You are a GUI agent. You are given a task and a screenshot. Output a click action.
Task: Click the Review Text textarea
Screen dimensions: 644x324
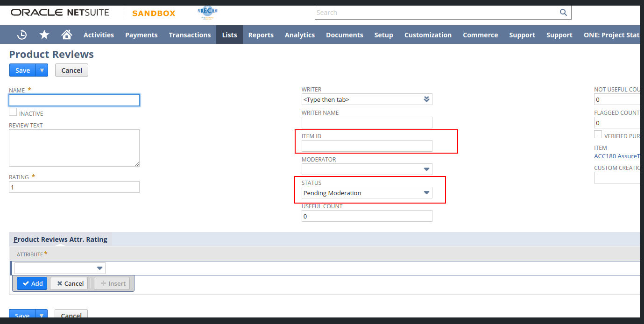[x=74, y=148]
